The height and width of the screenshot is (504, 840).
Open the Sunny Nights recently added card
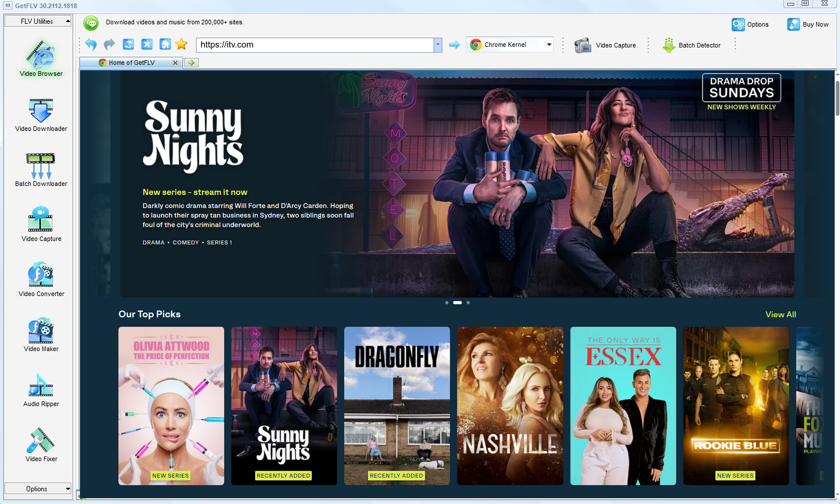tap(284, 406)
